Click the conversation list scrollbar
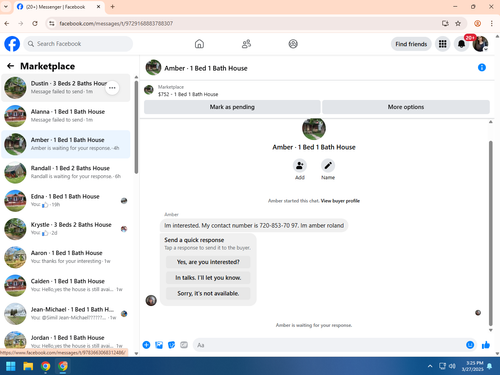500x375 pixels. [136, 127]
